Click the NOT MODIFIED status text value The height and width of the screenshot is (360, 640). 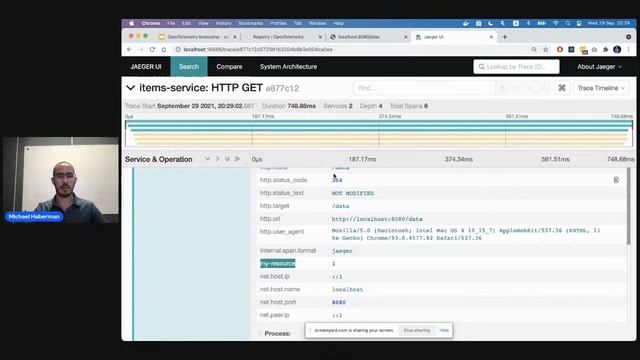[353, 193]
